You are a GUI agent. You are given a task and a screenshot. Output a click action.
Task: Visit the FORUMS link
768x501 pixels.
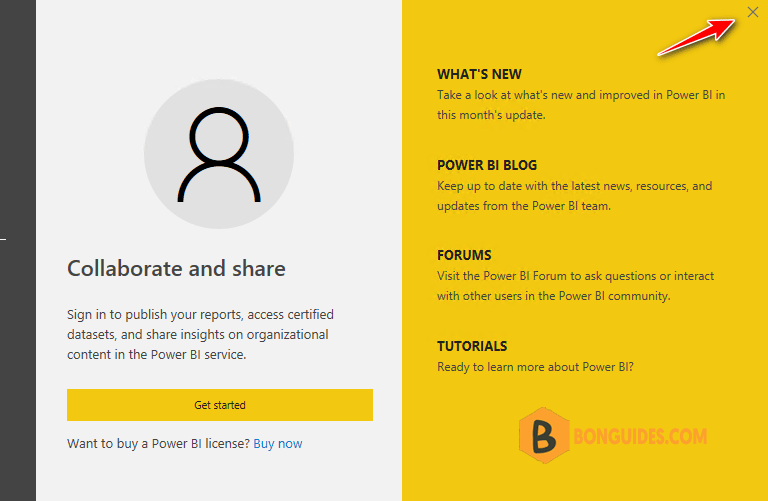click(464, 255)
